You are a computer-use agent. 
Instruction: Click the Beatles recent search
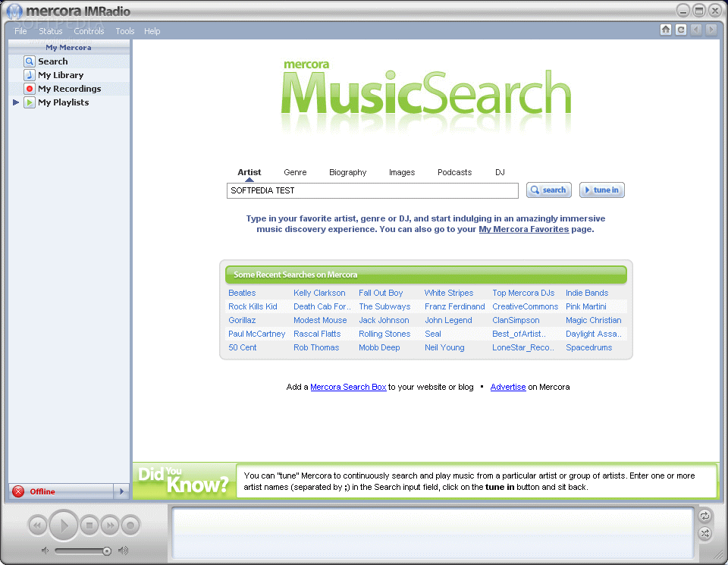pyautogui.click(x=242, y=293)
